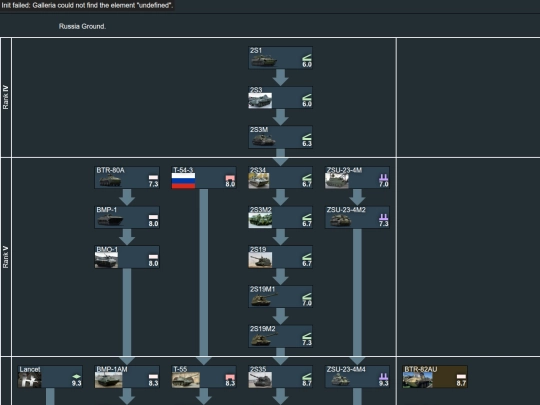Click the BMP-1AM vehicle thumbnail
This screenshot has width=540, height=405.
[x=108, y=380]
